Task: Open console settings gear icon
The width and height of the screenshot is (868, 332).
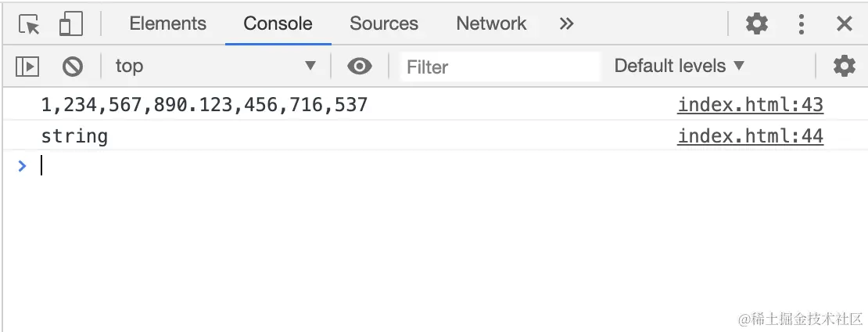Action: tap(844, 67)
